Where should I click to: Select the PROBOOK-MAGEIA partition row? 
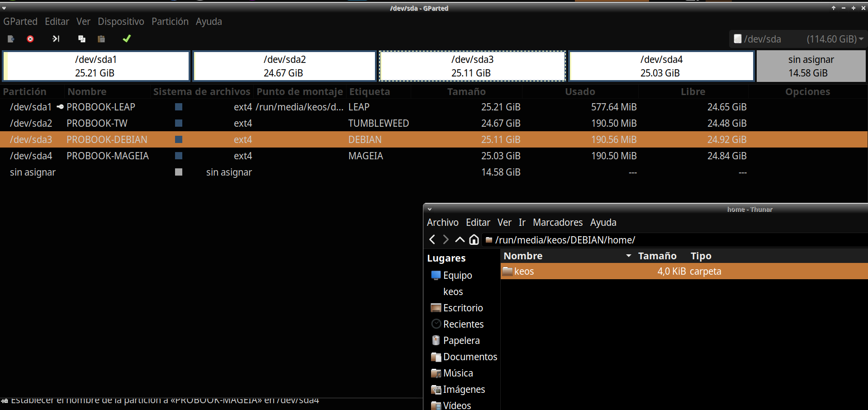(107, 156)
